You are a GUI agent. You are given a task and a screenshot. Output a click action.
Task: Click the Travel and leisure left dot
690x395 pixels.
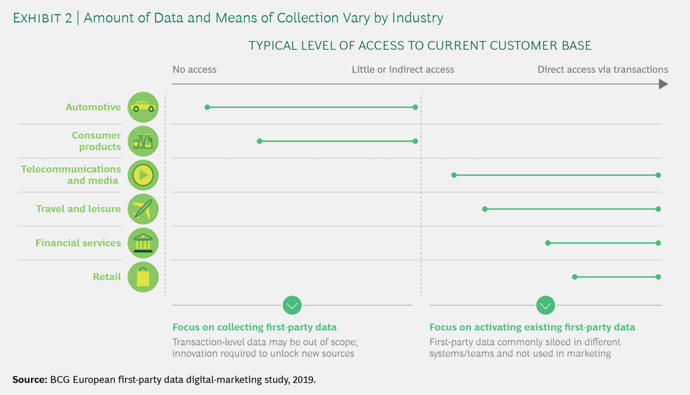pyautogui.click(x=484, y=209)
